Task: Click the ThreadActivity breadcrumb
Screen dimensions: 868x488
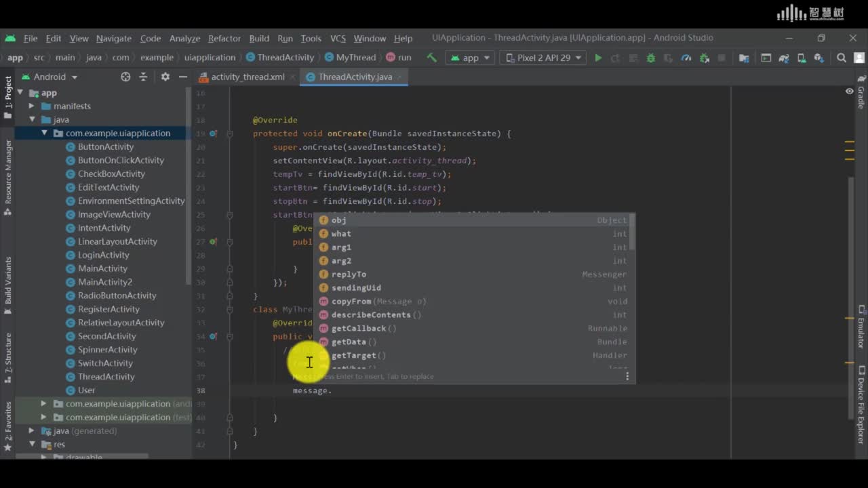Action: pyautogui.click(x=280, y=58)
